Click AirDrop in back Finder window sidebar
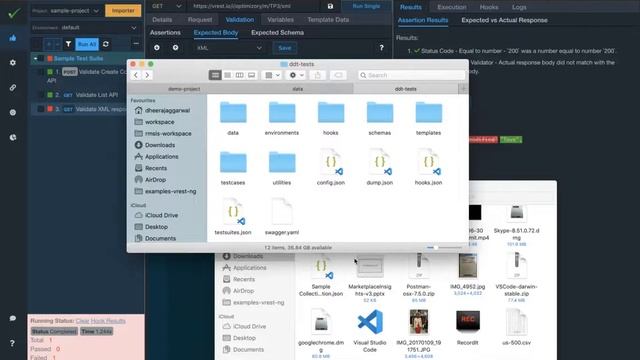This screenshot has width=640, height=360. click(243, 291)
